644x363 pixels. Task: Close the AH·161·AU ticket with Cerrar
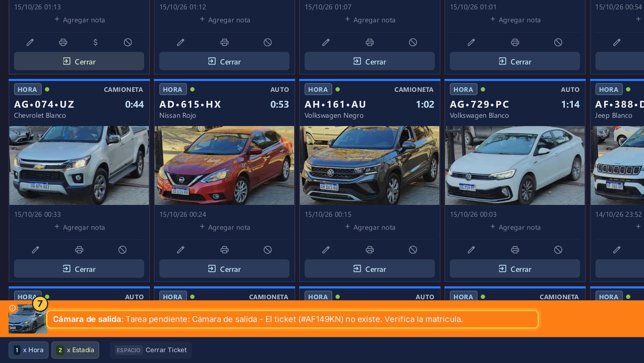(369, 269)
